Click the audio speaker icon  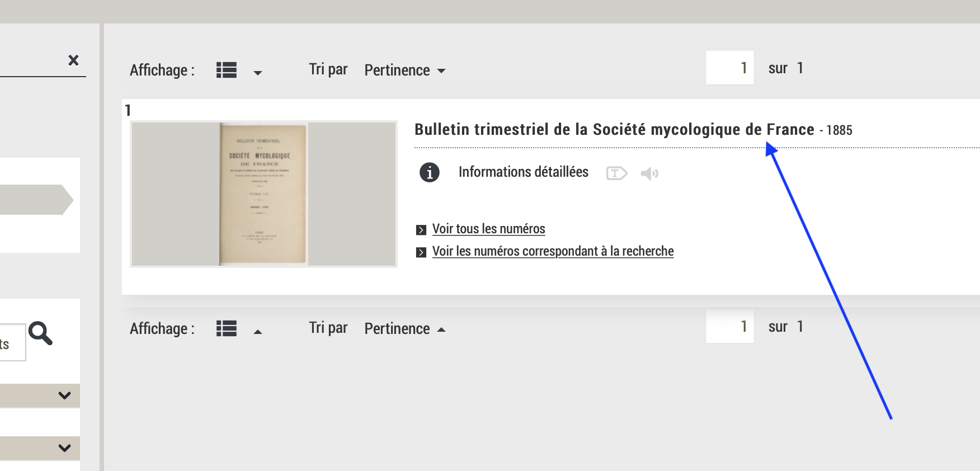[x=649, y=174]
